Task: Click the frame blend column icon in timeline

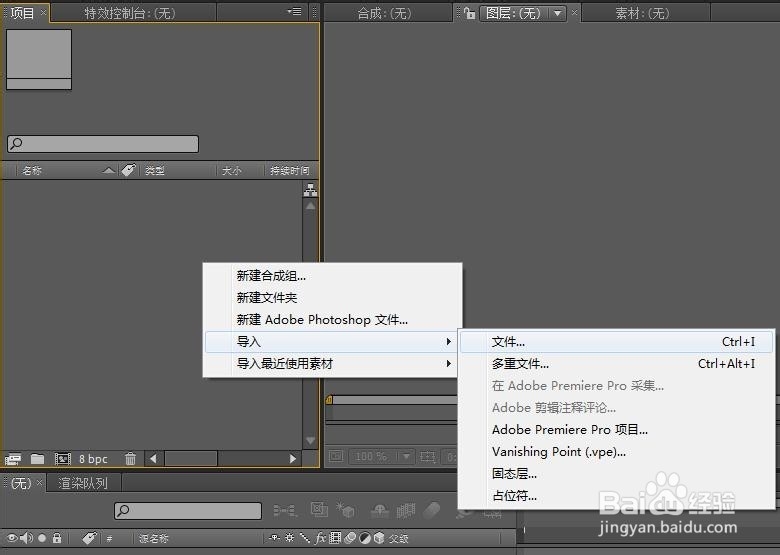Action: 335,538
